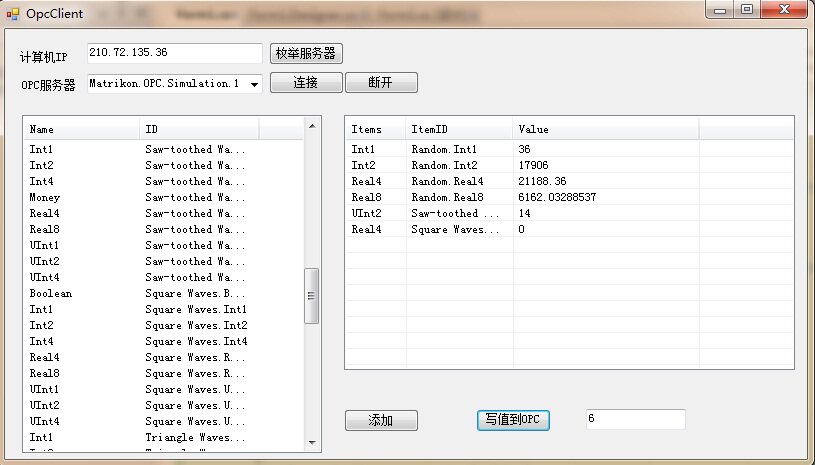Click the 断开 disconnect button
This screenshot has width=815, height=465.
coord(381,83)
